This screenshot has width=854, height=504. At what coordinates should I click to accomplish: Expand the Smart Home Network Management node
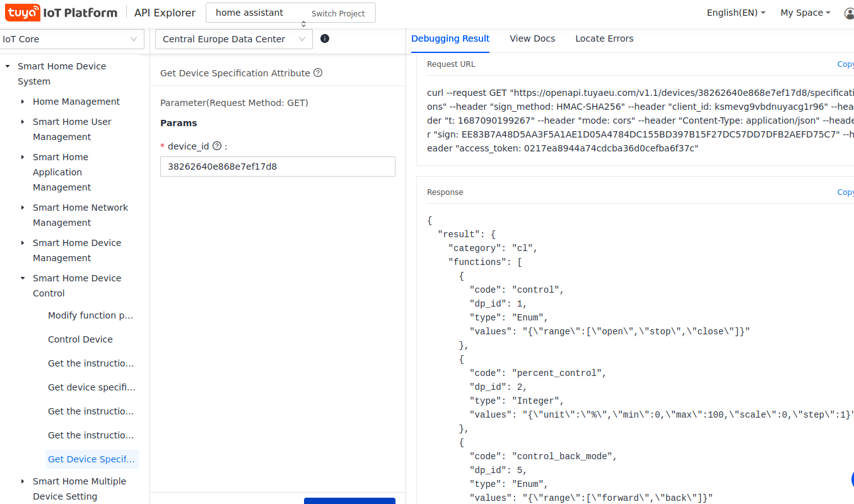point(23,208)
